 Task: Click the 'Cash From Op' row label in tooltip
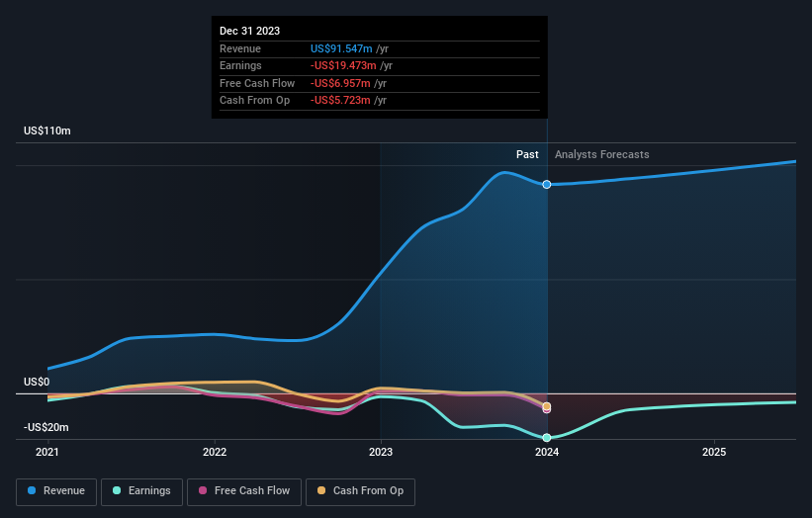(x=255, y=101)
